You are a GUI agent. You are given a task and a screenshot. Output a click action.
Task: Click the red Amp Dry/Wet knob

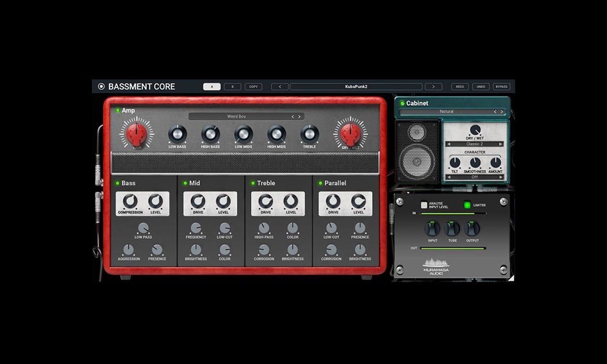(350, 133)
